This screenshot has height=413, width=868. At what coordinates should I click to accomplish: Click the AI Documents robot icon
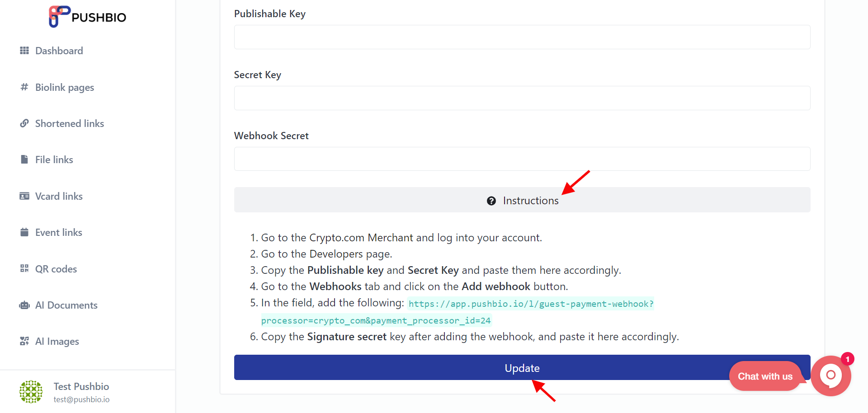coord(24,305)
